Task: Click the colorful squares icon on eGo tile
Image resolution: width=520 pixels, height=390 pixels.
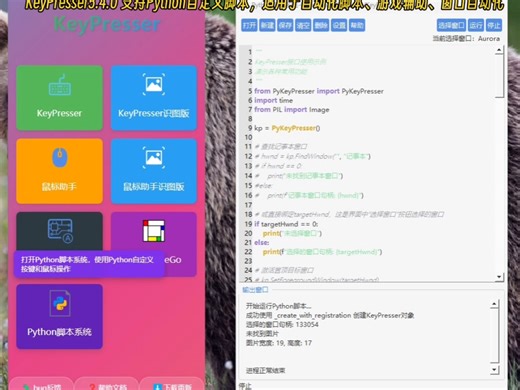Action: click(x=154, y=230)
